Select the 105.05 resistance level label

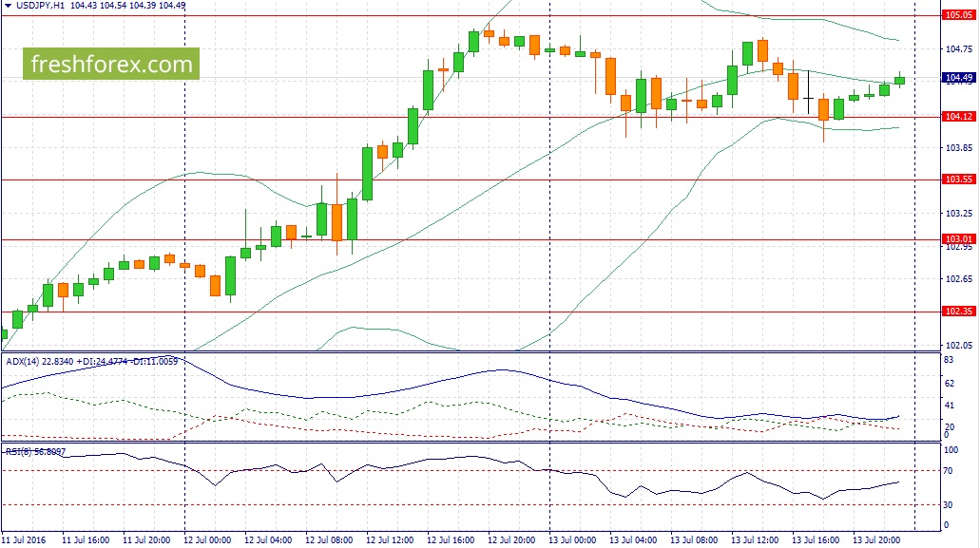click(958, 15)
